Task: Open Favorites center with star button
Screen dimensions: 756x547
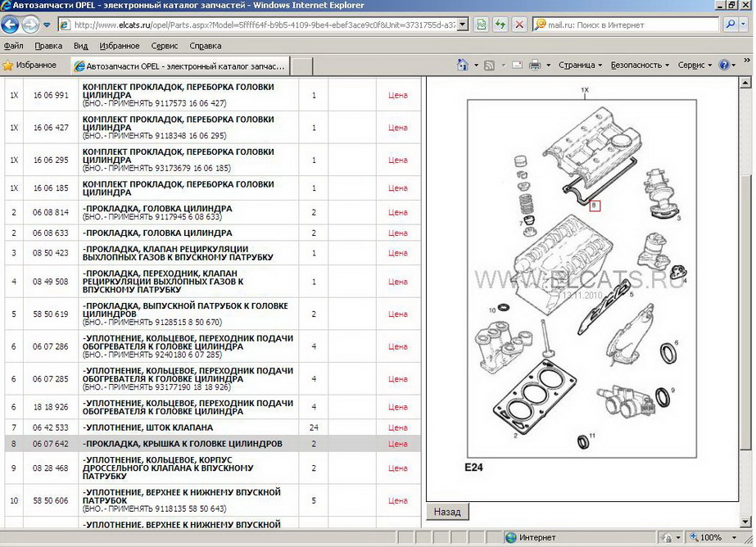Action: click(x=29, y=65)
